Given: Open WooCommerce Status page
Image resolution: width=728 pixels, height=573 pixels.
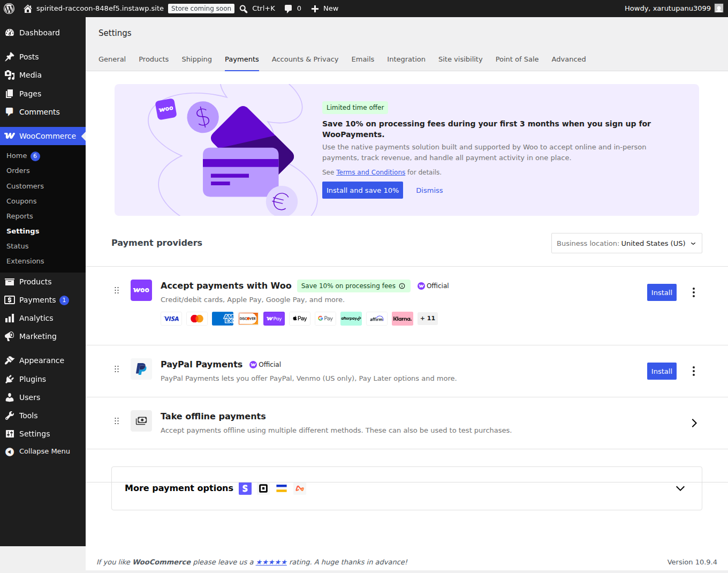Looking at the screenshot, I should point(18,246).
